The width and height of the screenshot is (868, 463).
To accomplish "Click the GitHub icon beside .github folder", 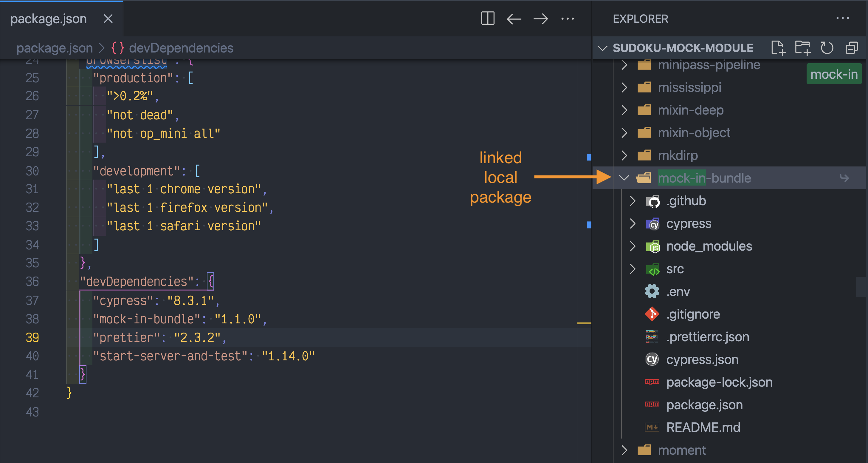I will pos(653,201).
